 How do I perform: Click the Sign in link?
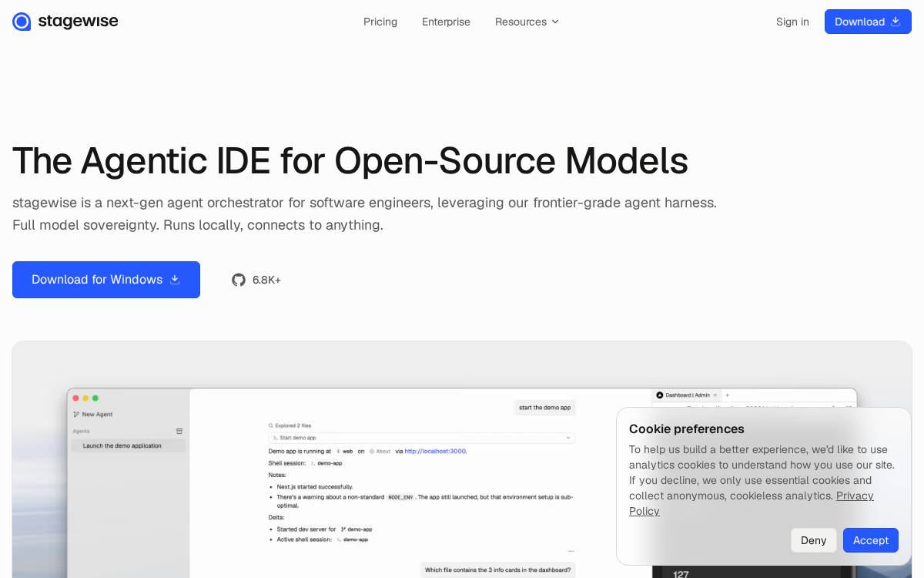pos(792,22)
